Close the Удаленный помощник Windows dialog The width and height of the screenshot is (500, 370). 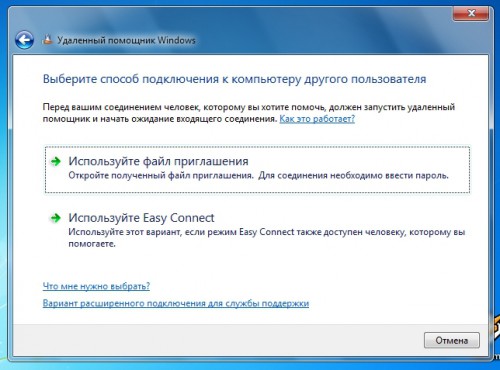tap(471, 13)
